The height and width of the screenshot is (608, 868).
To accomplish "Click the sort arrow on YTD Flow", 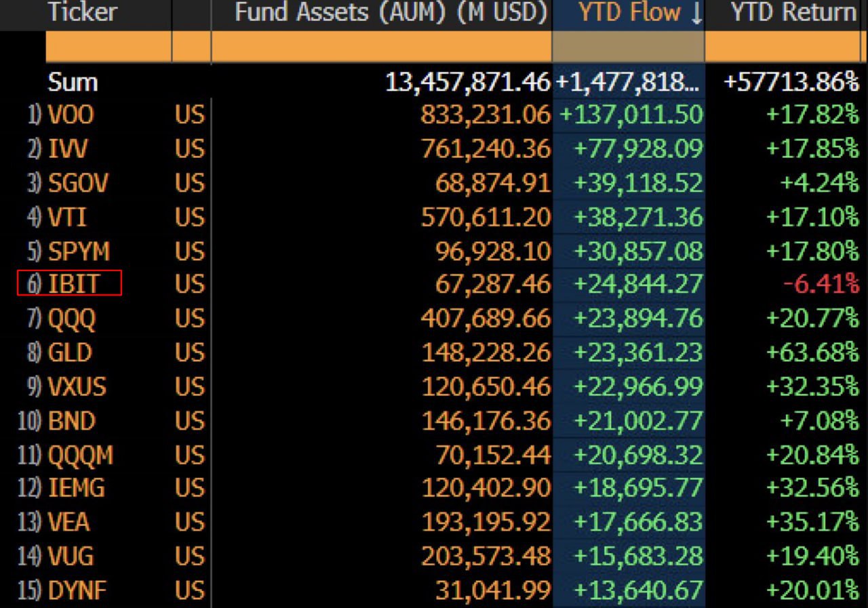I will [696, 14].
